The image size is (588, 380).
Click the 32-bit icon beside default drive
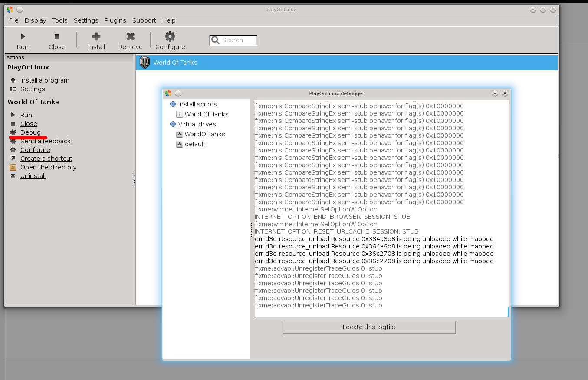[x=180, y=144]
